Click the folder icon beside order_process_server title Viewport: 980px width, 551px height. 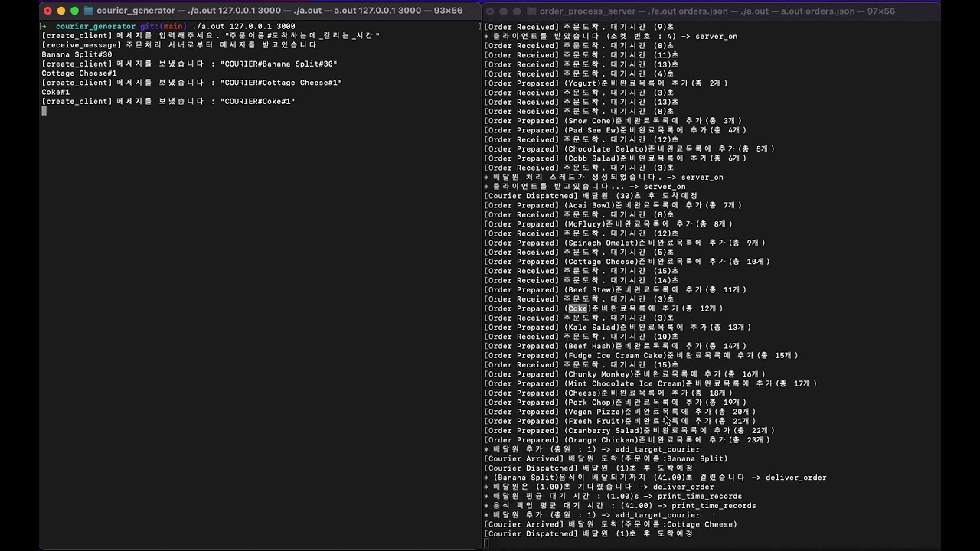click(531, 11)
